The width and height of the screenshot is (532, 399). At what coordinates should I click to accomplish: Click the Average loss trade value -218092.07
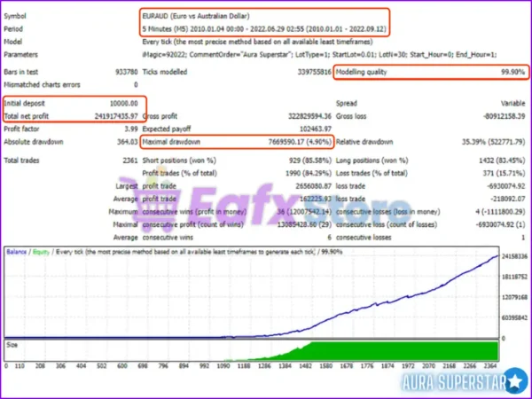tap(507, 199)
